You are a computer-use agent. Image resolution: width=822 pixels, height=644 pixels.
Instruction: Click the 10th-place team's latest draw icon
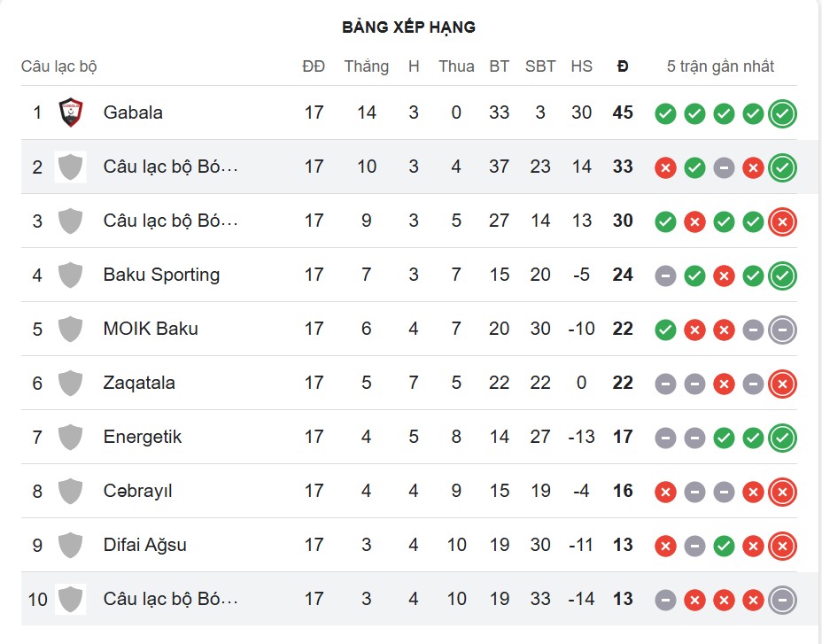pos(782,600)
